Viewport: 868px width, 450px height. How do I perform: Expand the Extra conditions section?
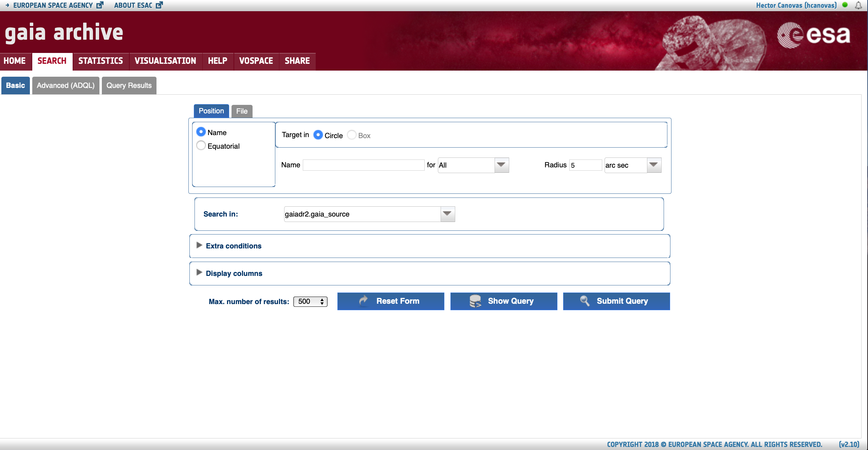[199, 245]
